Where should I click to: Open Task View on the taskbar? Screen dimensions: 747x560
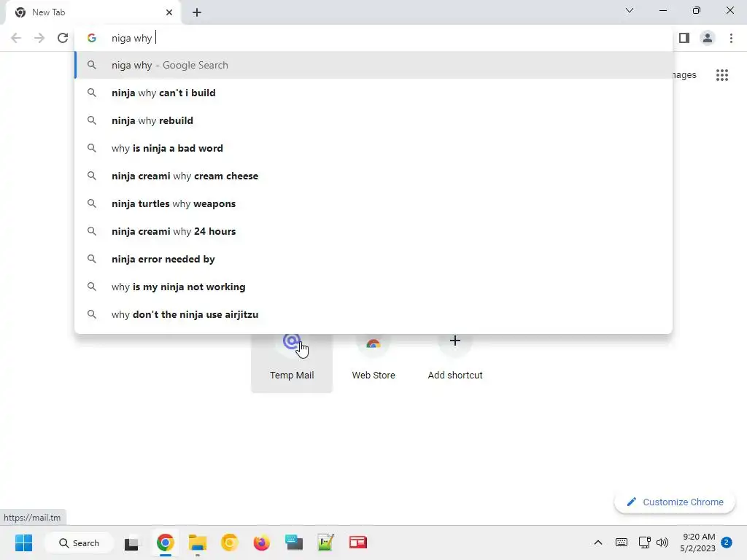[x=131, y=542]
